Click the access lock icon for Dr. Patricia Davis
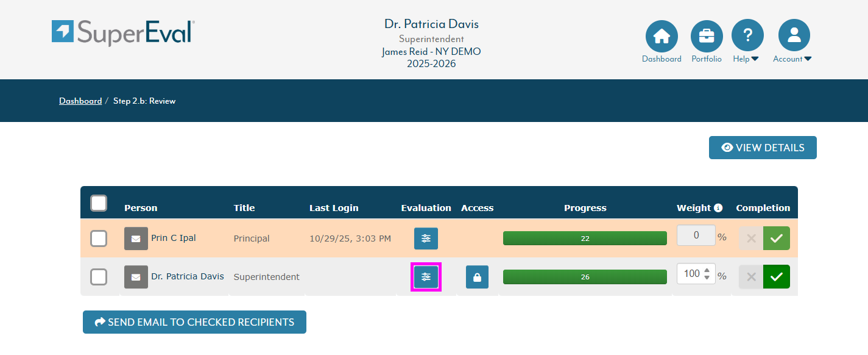The width and height of the screenshot is (868, 355). pos(477,277)
